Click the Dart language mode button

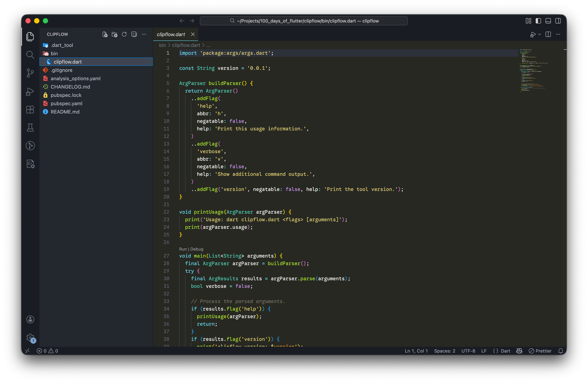[x=505, y=351]
